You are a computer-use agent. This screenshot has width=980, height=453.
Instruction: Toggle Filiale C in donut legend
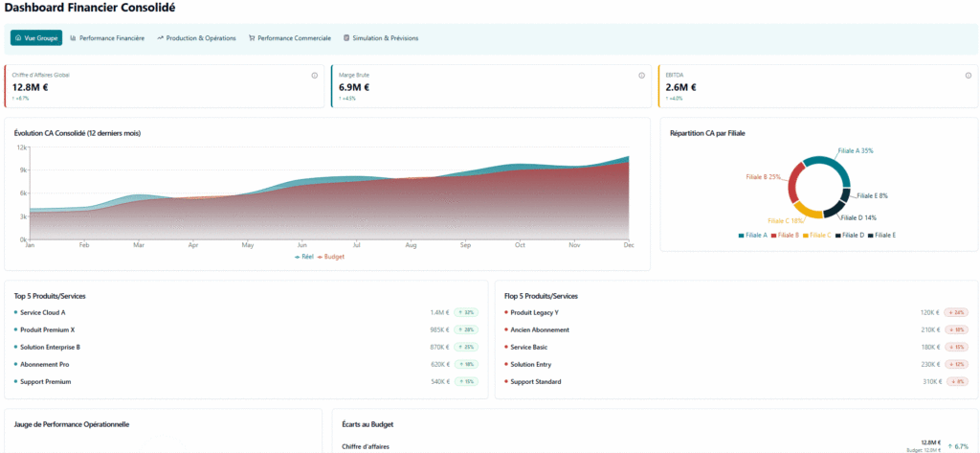pyautogui.click(x=817, y=236)
